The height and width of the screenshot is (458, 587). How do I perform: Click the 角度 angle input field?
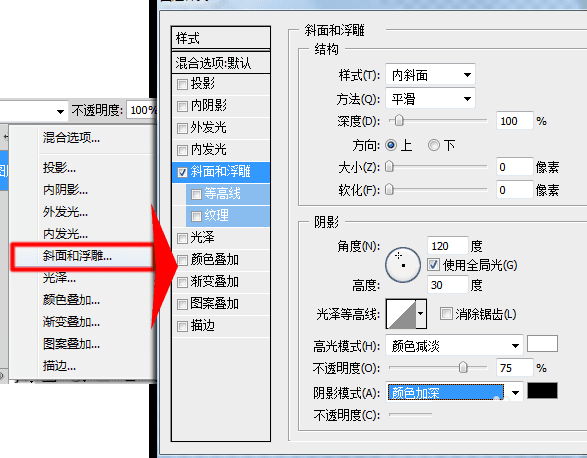tap(448, 246)
